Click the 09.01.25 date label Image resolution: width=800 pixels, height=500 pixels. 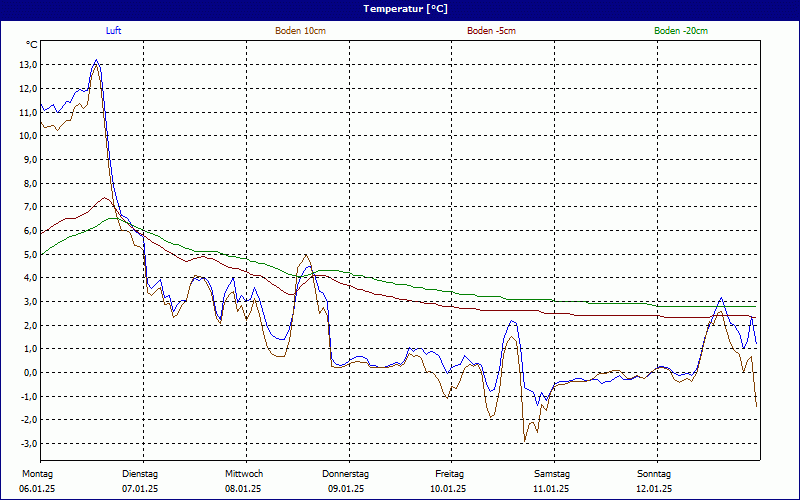pyautogui.click(x=346, y=489)
